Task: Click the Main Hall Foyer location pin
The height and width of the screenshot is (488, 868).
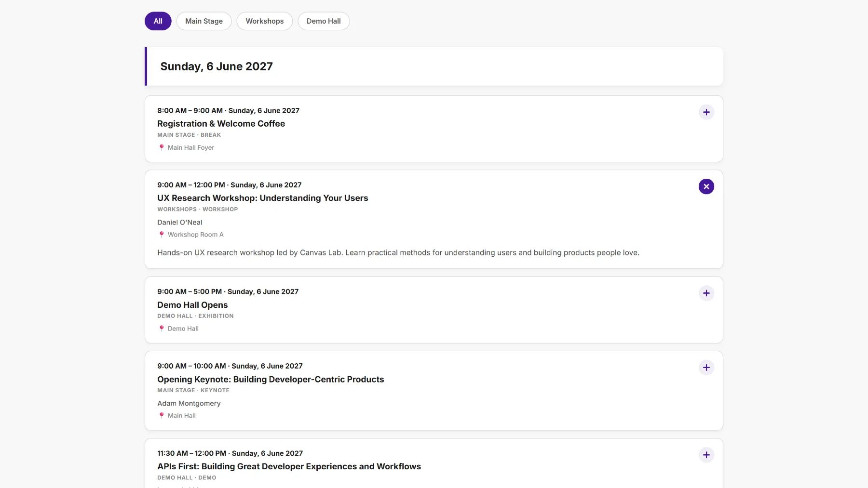Action: click(162, 147)
